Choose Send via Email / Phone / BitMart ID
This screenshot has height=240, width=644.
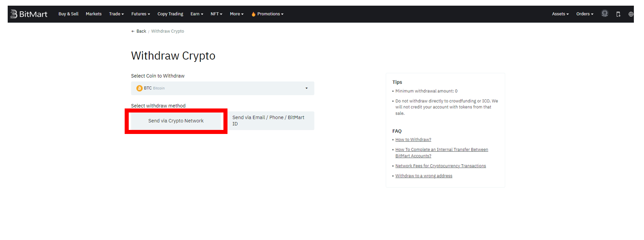(x=269, y=121)
